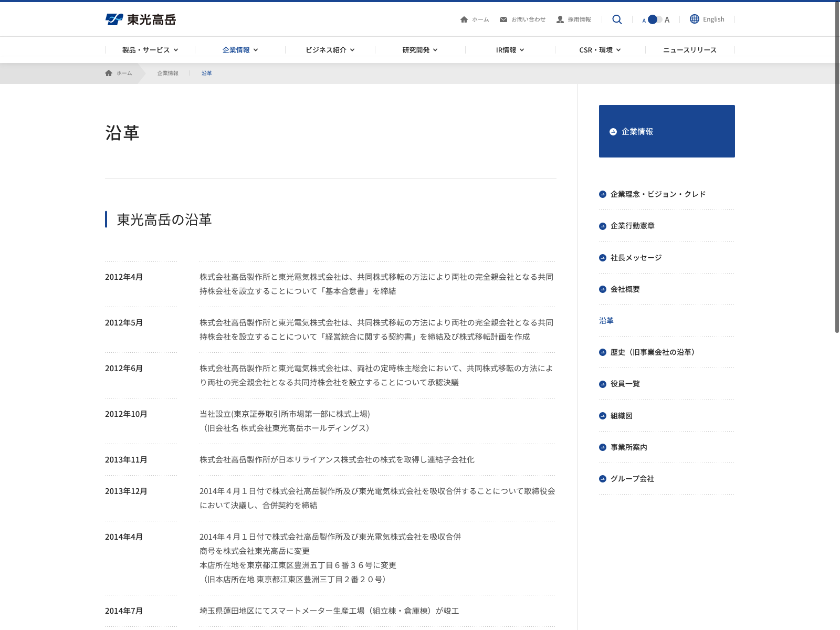Click the arrow icon beside 会社概要
Screen dimensions: 840x630
pos(603,289)
